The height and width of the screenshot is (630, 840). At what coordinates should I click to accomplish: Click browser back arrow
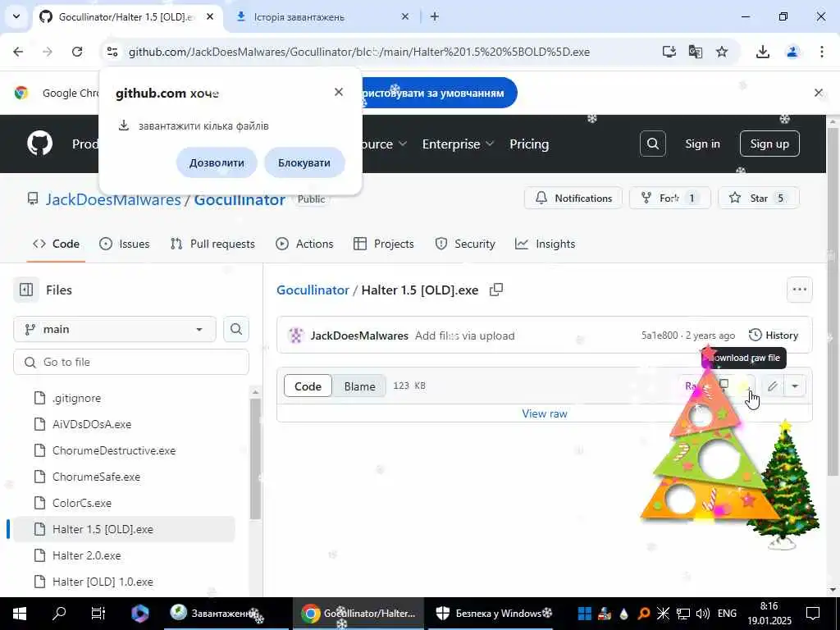click(x=18, y=52)
